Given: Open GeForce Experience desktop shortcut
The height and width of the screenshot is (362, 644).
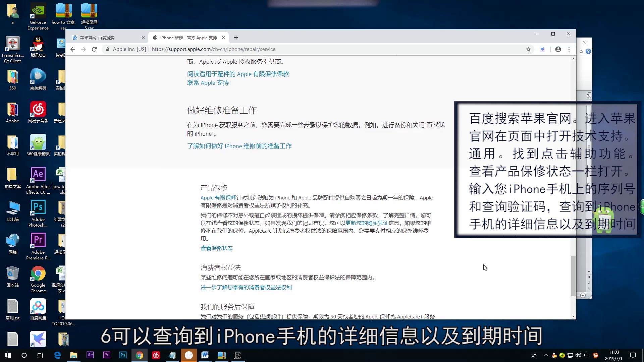Looking at the screenshot, I should point(38,16).
